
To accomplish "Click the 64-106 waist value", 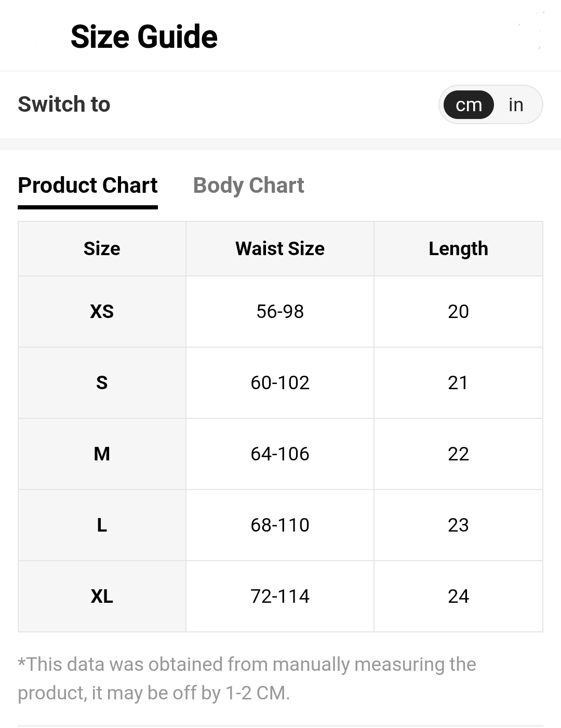I will click(x=280, y=454).
